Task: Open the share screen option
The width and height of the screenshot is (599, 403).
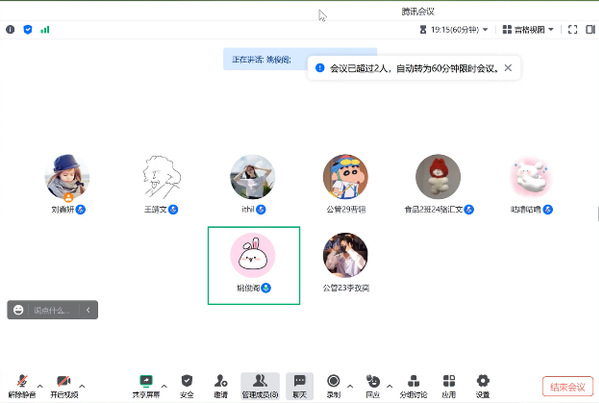Action: tap(146, 386)
